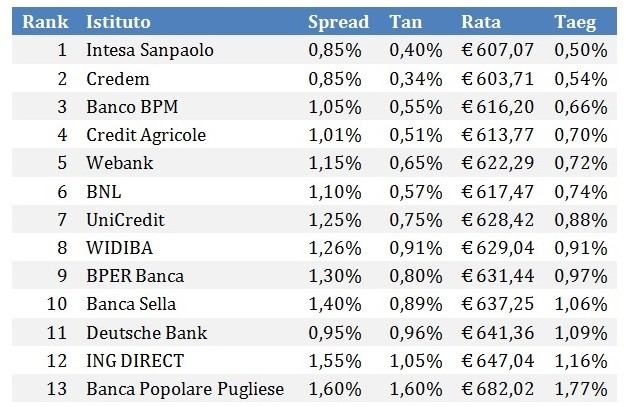Image resolution: width=626 pixels, height=407 pixels.
Task: Click the UniCredit bank name
Action: (125, 219)
